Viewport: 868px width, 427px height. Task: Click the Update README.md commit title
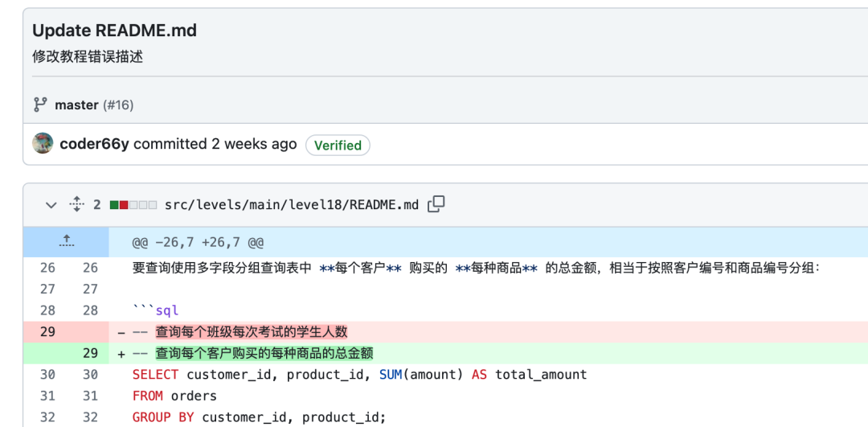(114, 31)
